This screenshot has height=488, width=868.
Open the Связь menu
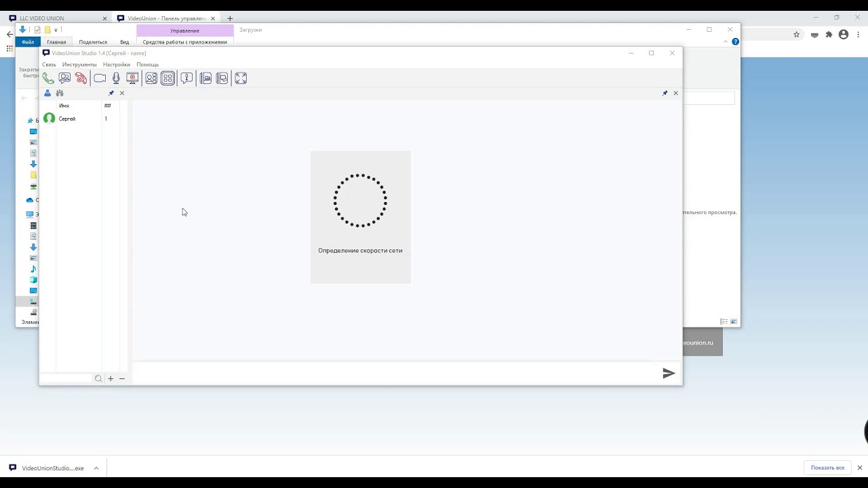(x=49, y=64)
